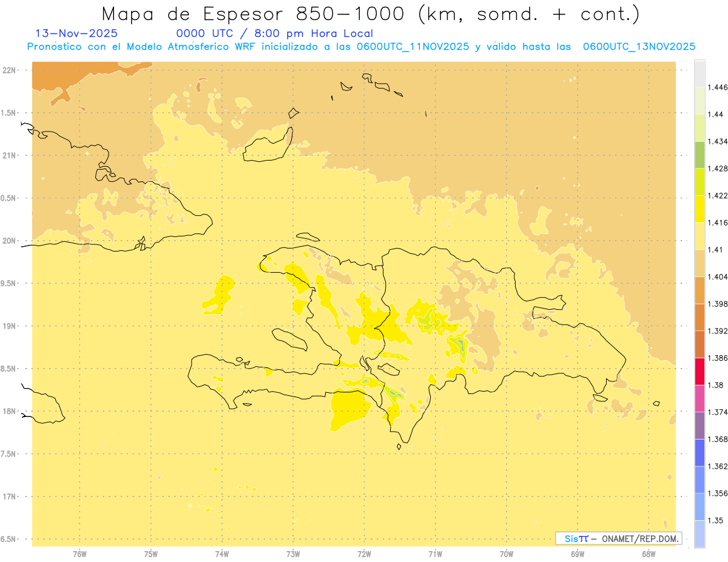Click latitude label '17N'
Viewport: 728px width, 562px height.
click(8, 497)
